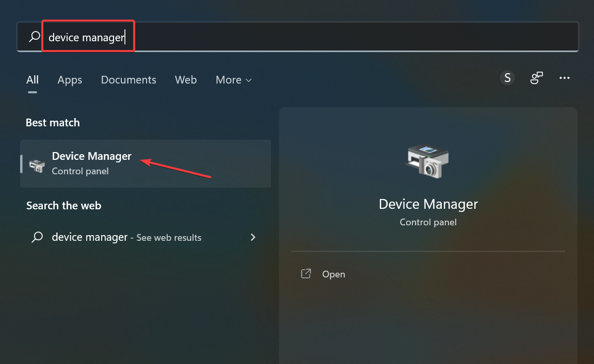This screenshot has width=594, height=364.
Task: Click 'Control panel' label in preview pane
Action: tap(428, 222)
